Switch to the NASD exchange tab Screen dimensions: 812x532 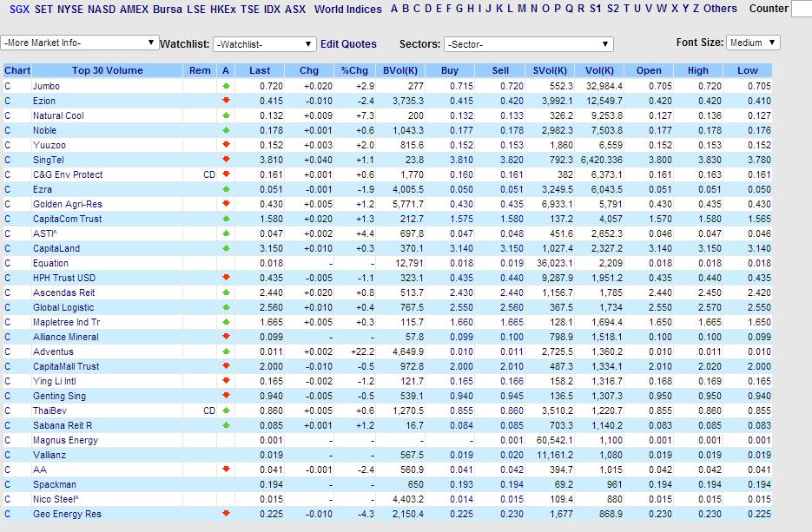pyautogui.click(x=102, y=10)
